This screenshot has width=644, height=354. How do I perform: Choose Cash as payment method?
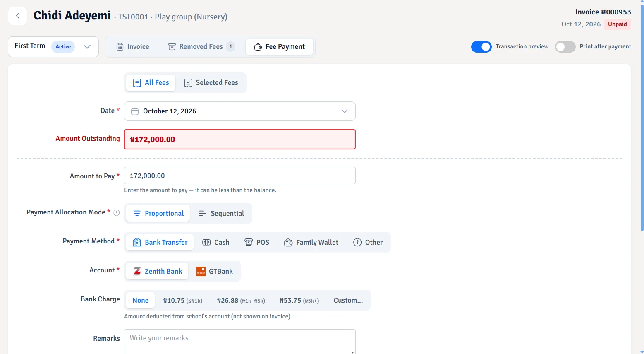point(215,242)
